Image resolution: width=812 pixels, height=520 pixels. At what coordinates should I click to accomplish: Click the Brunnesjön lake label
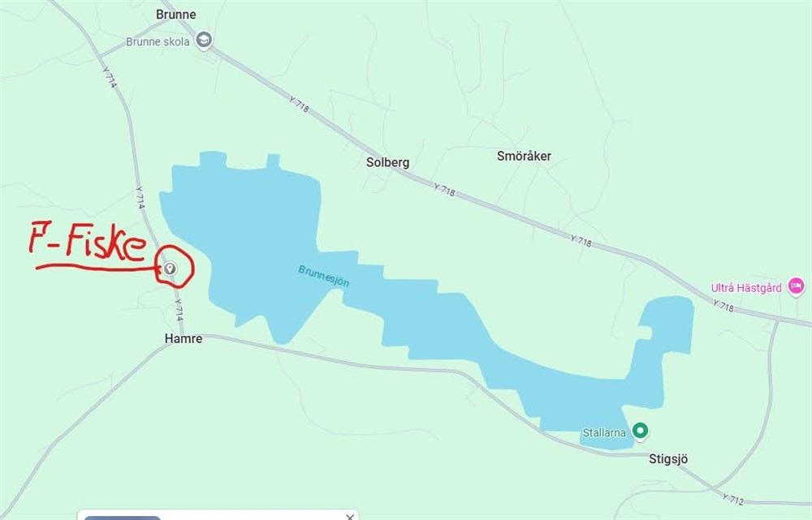(324, 277)
